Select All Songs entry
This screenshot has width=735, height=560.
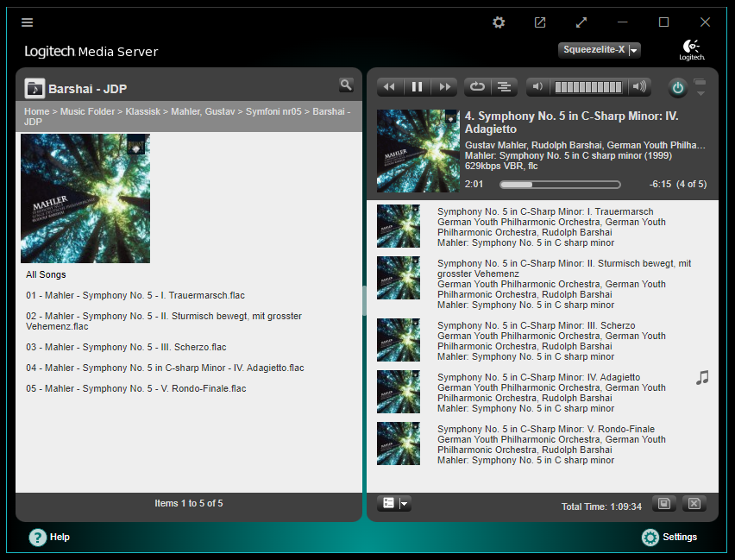tap(46, 275)
